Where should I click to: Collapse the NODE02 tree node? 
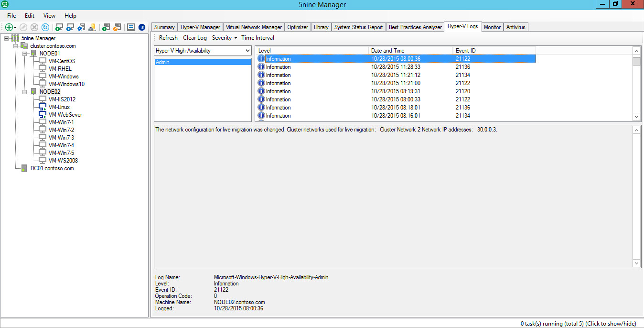pyautogui.click(x=24, y=92)
